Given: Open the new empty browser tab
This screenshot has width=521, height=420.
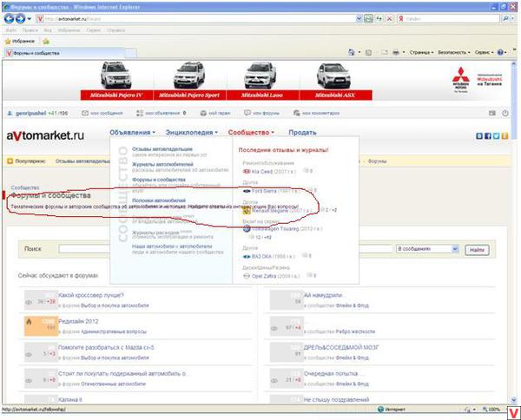Looking at the screenshot, I should (x=131, y=53).
